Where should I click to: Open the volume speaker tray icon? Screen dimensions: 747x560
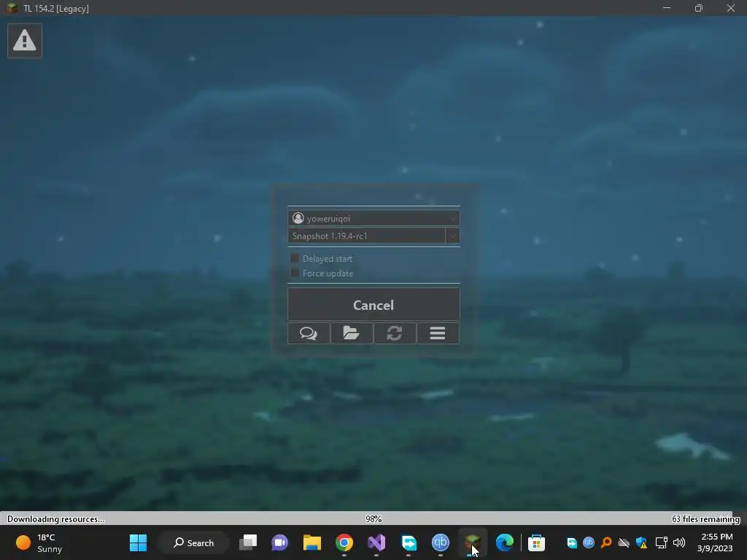tap(679, 542)
